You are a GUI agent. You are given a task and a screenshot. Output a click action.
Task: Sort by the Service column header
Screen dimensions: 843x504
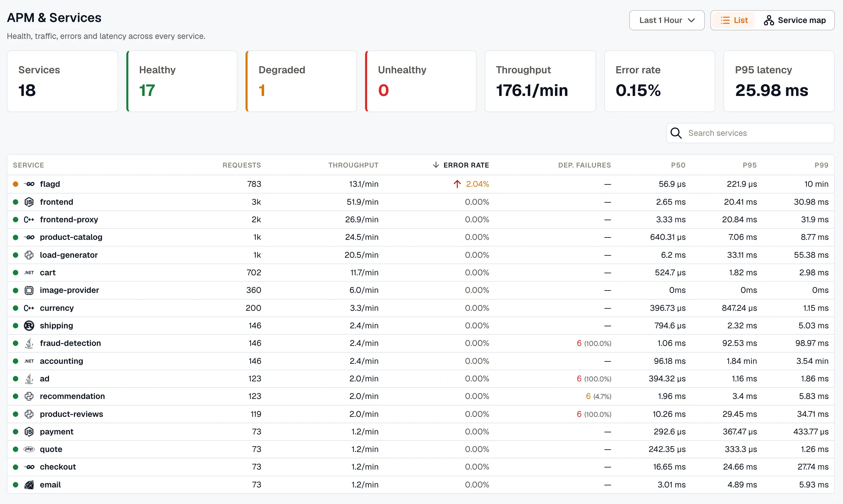[x=28, y=165]
